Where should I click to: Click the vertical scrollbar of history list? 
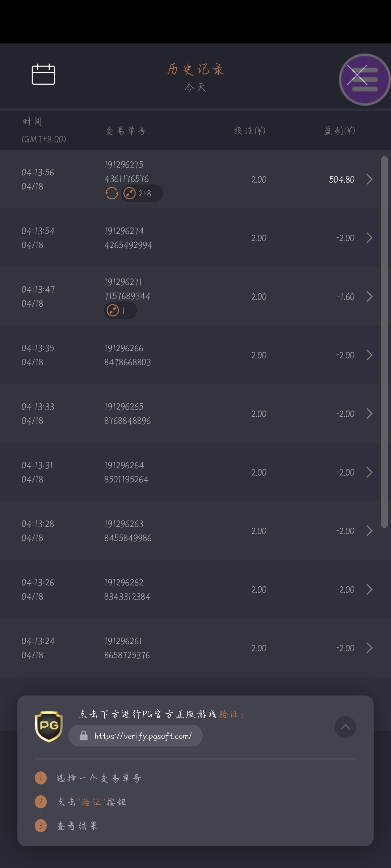[x=384, y=342]
